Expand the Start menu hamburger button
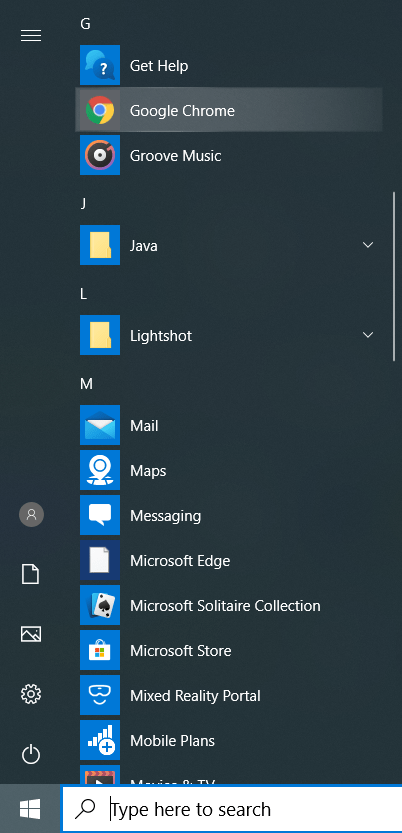Image resolution: width=402 pixels, height=833 pixels. [x=31, y=36]
